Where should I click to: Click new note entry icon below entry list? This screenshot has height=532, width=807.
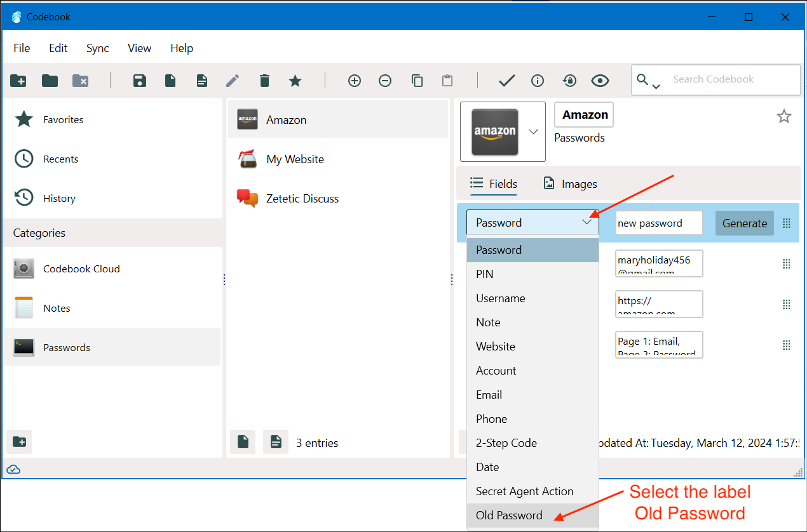pos(276,442)
